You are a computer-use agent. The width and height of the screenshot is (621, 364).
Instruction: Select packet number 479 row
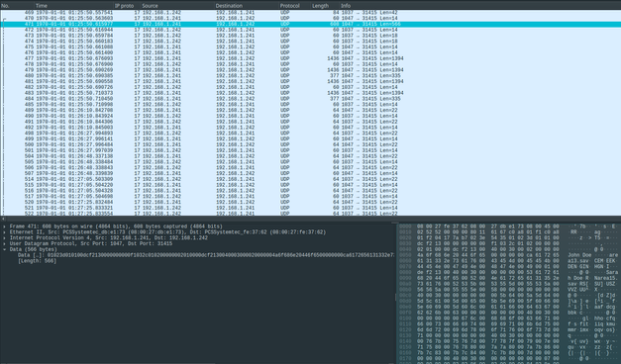pyautogui.click(x=311, y=70)
